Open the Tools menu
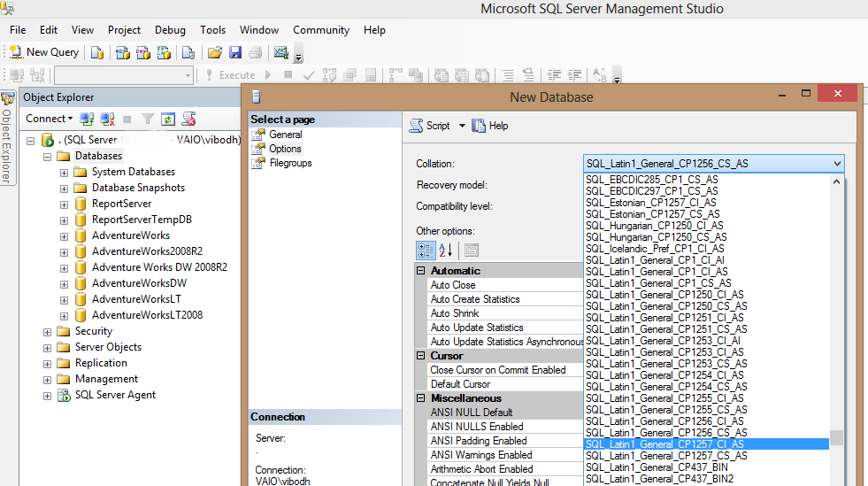Screen dimensions: 868x486 [212, 30]
